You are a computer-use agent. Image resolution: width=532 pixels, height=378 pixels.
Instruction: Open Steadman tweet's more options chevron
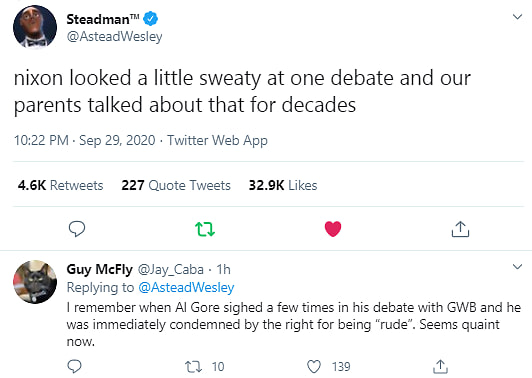(x=517, y=17)
